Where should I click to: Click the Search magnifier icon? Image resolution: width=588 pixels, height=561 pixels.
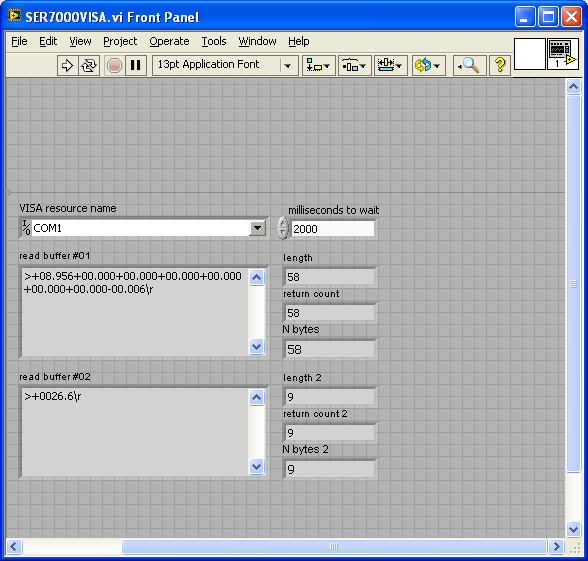click(470, 66)
